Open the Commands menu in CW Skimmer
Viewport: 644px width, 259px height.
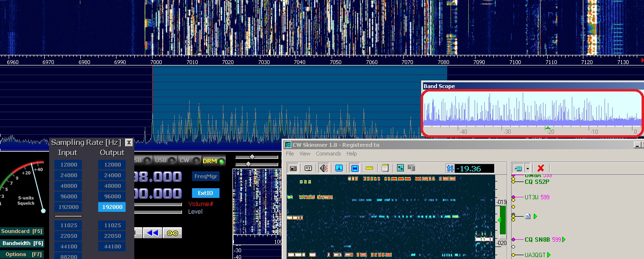coord(328,154)
